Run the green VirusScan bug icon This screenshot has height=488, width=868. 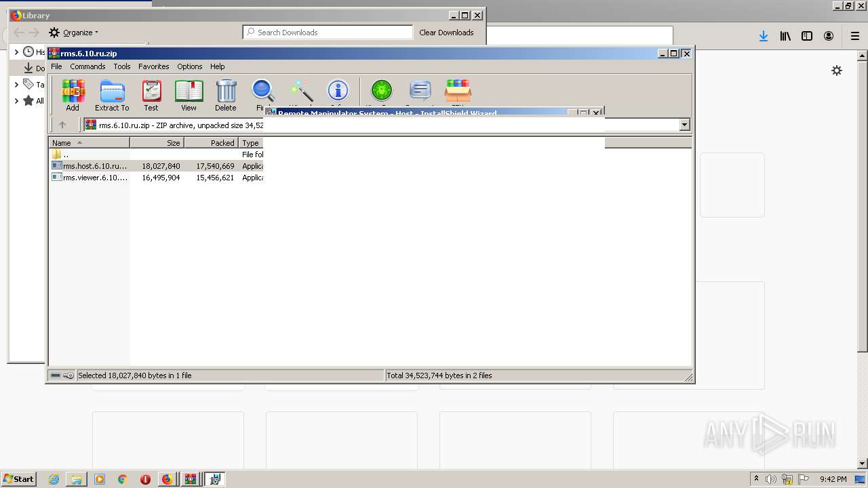tap(381, 91)
